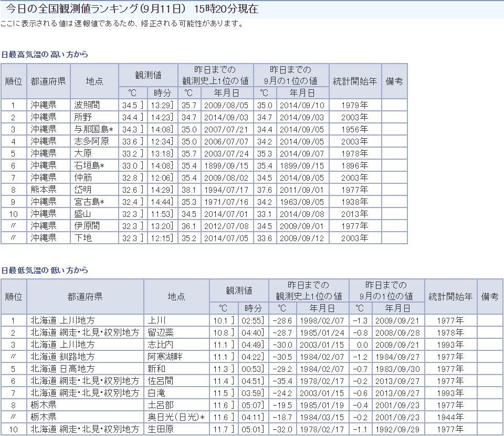Open the 奥日光(日光)* station entry
504x436 pixels.
[175, 417]
